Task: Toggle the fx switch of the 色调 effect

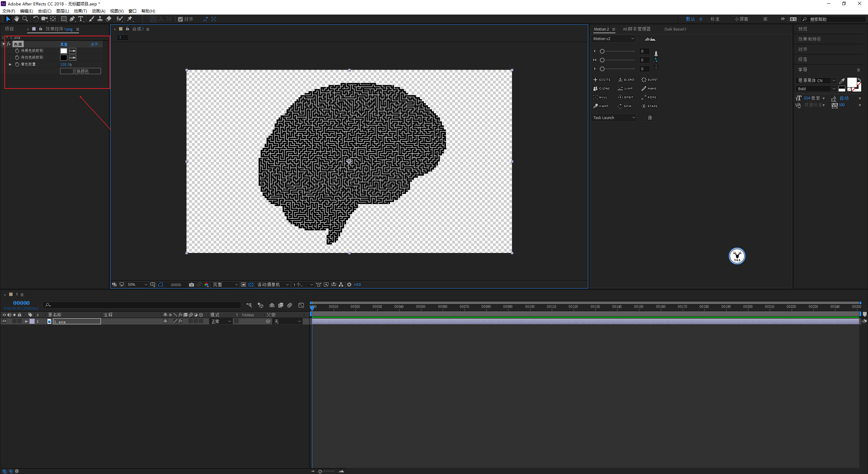Action: click(9, 44)
